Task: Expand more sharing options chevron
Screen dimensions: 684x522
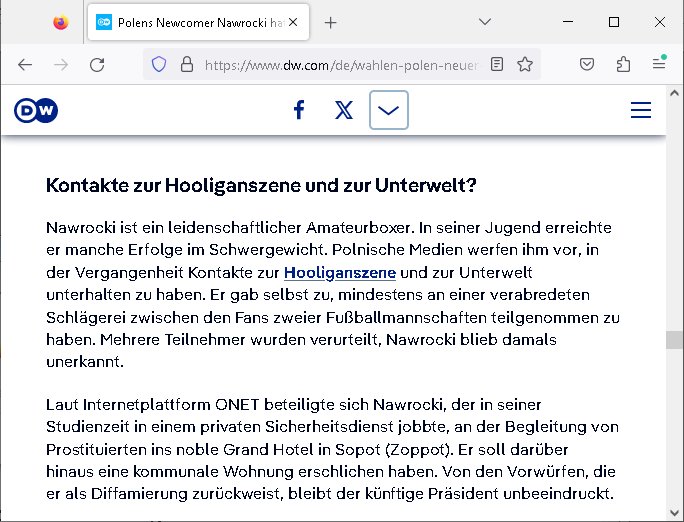Action: tap(389, 110)
